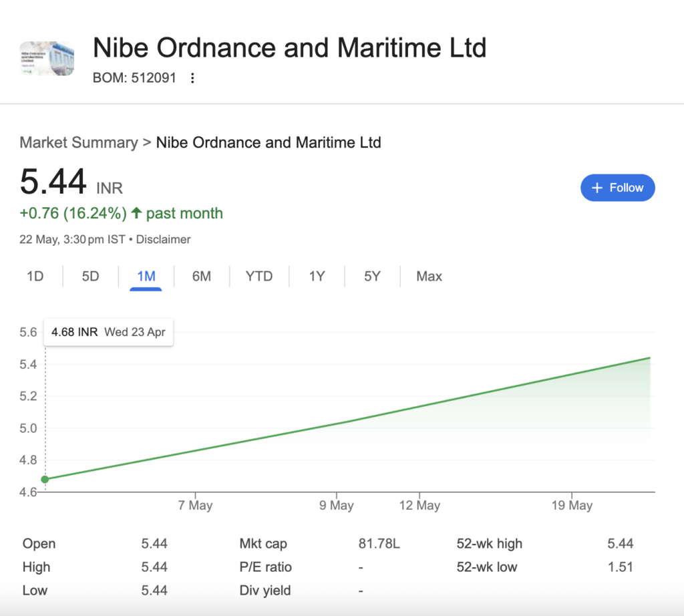The width and height of the screenshot is (684, 616).
Task: Open the Market Summary breadcrumb link
Action: pyautogui.click(x=79, y=143)
